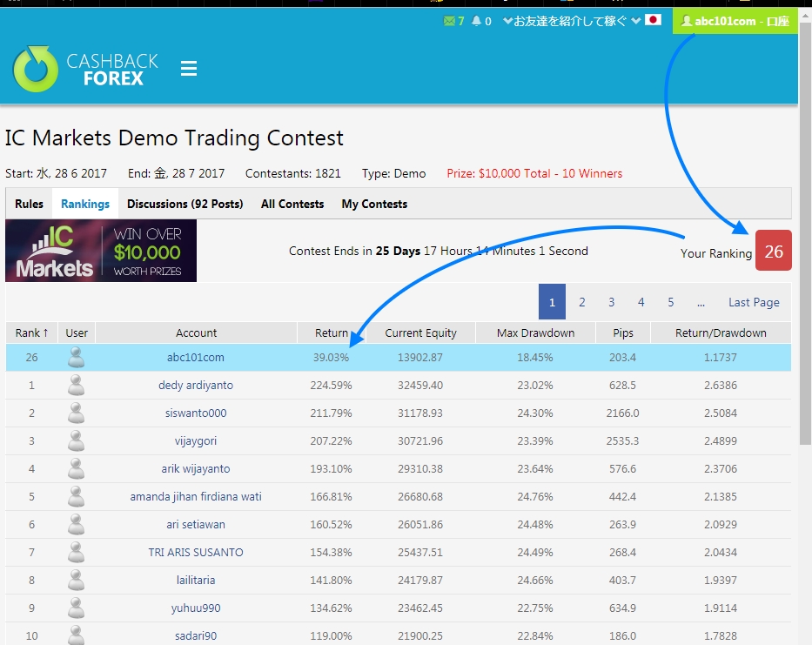Viewport: 812px width, 645px height.
Task: Click the user avatar for abc101com row
Action: pyautogui.click(x=76, y=358)
